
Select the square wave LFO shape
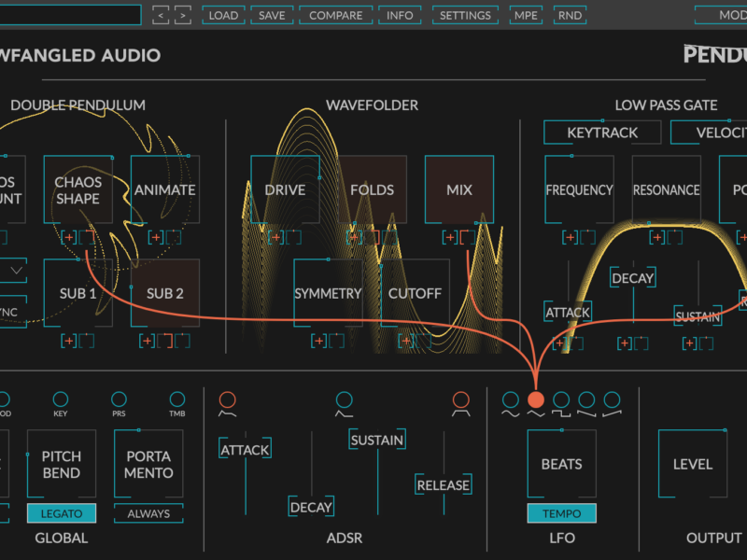point(561,401)
